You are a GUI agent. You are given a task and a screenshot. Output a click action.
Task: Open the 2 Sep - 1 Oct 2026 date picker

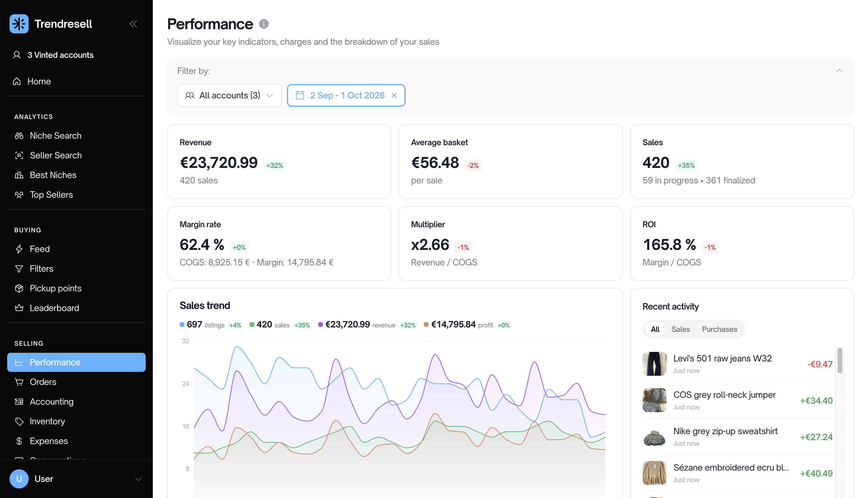click(x=346, y=95)
